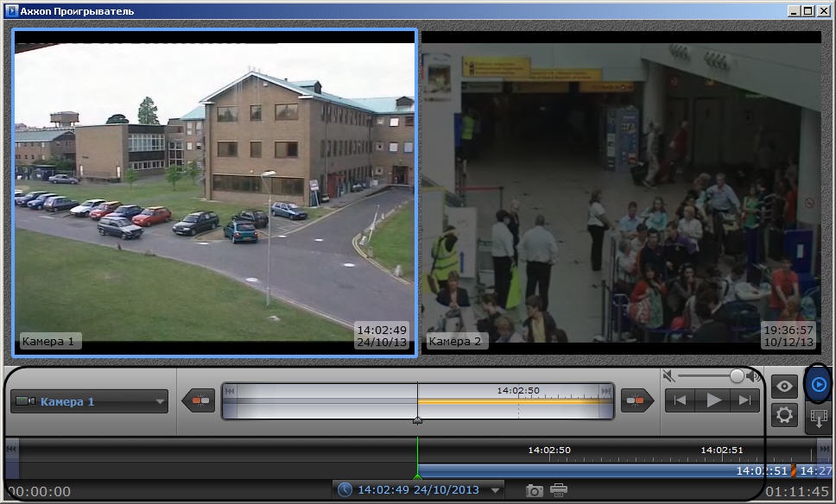Open settings with the gear icon

pos(784,415)
